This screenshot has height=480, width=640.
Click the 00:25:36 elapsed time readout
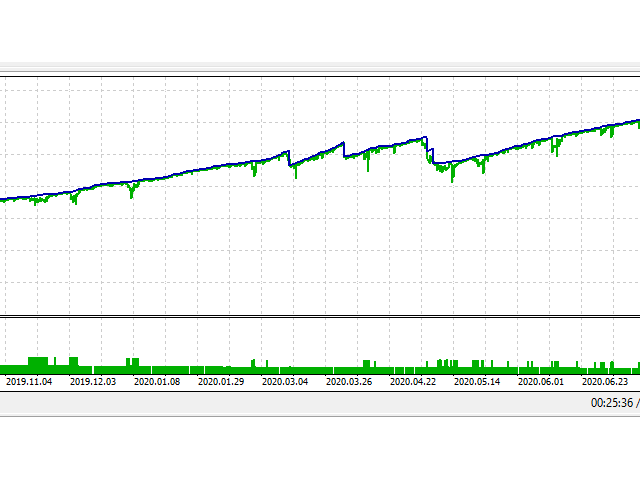click(x=612, y=403)
